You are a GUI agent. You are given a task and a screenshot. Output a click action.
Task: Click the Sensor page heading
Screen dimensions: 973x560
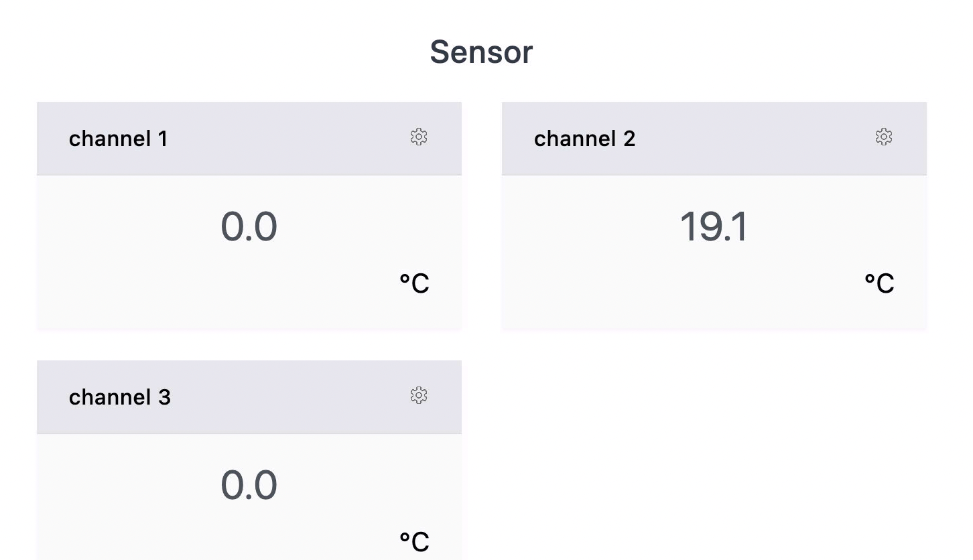[x=481, y=52]
